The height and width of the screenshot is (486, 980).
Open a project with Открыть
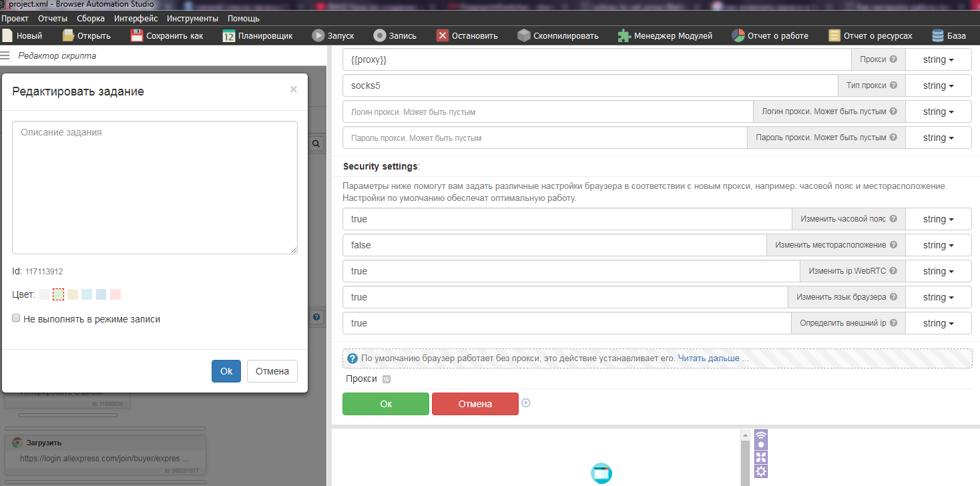[87, 35]
